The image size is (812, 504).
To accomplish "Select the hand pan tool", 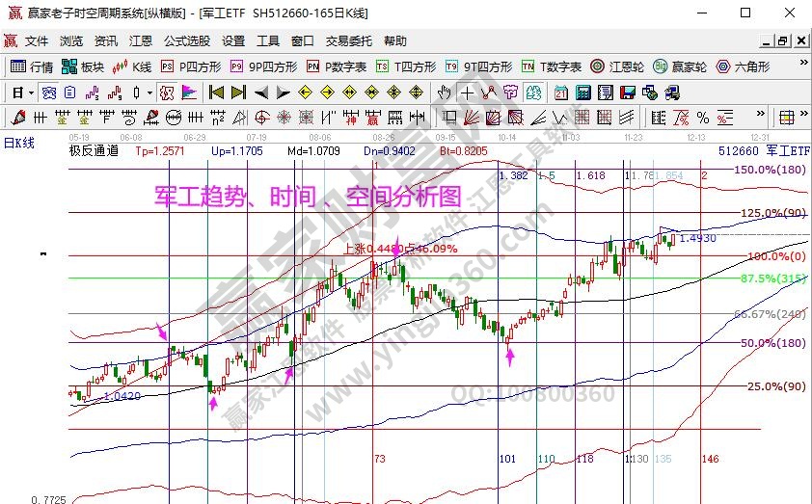I will [444, 93].
